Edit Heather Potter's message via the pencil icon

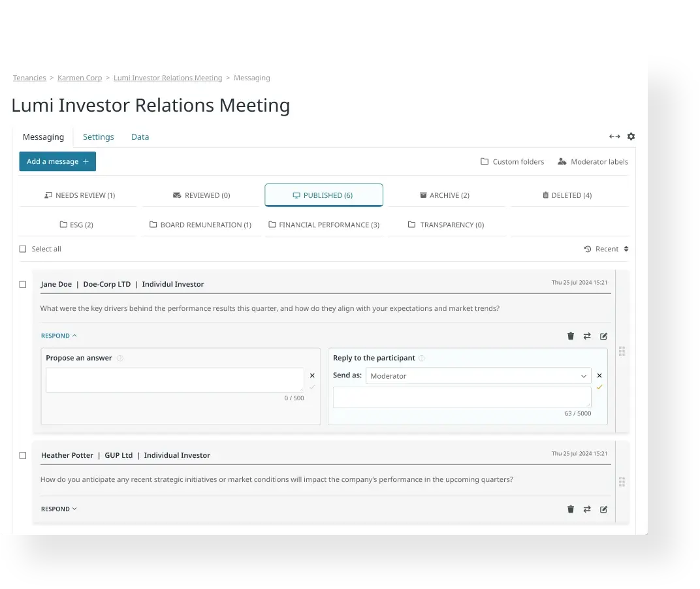pos(603,509)
